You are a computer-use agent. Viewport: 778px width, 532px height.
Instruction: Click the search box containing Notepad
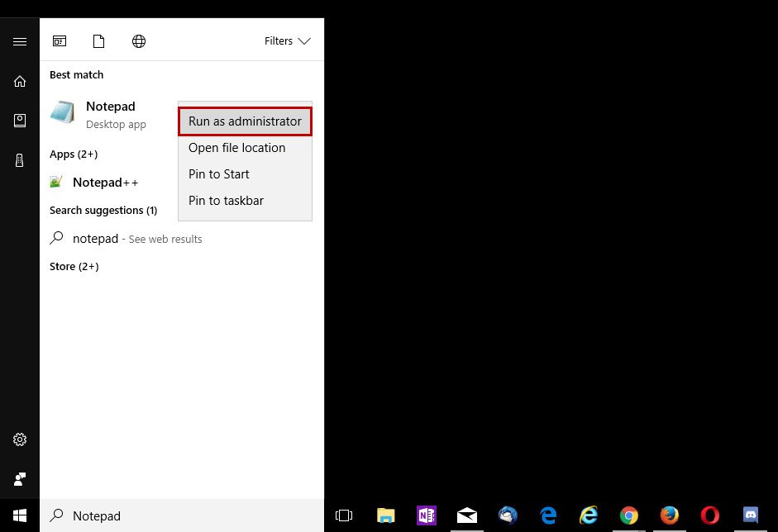[182, 515]
